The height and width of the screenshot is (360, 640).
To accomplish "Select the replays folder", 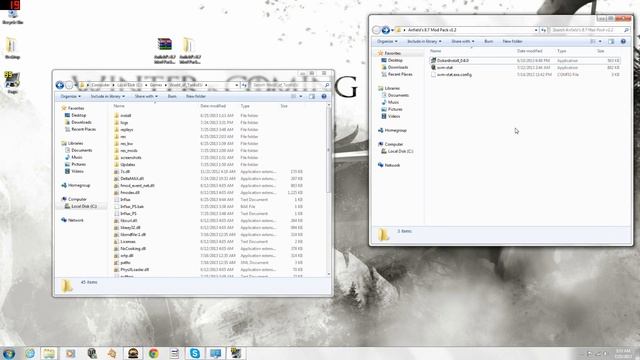I will tap(127, 129).
